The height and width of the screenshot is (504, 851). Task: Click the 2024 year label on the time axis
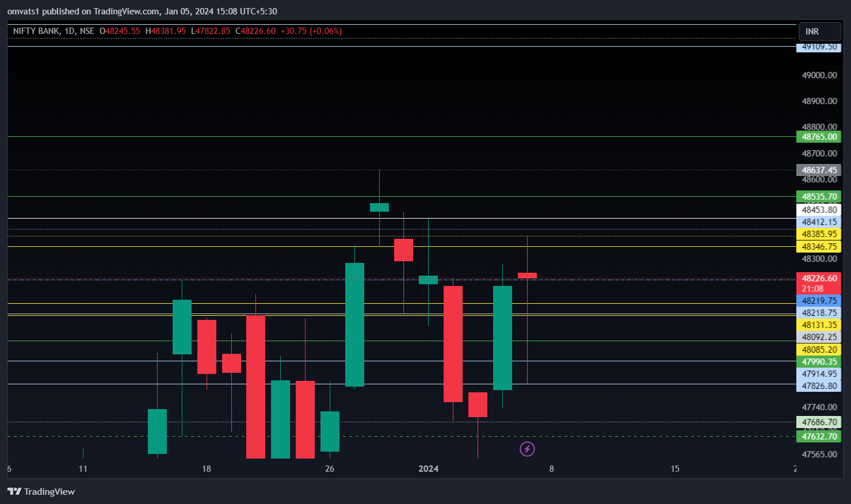429,469
